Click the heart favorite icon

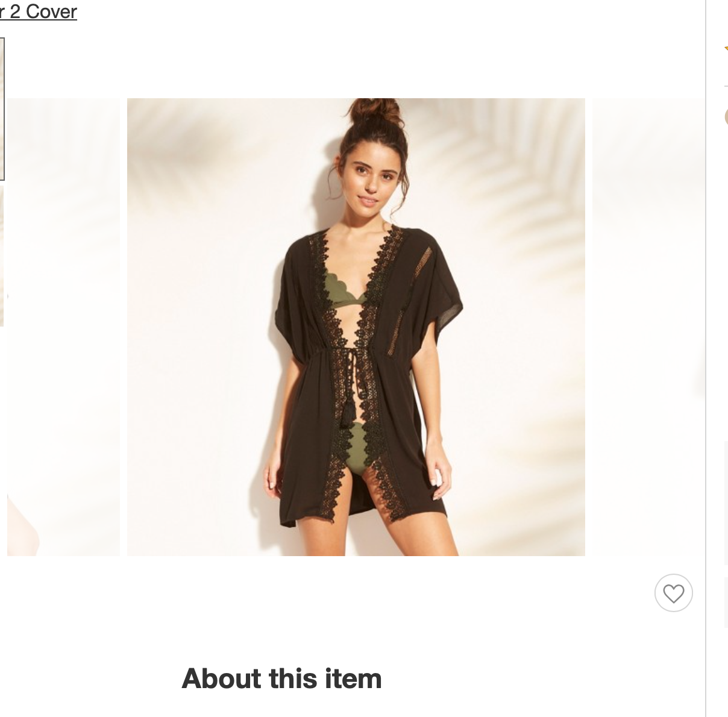[673, 593]
